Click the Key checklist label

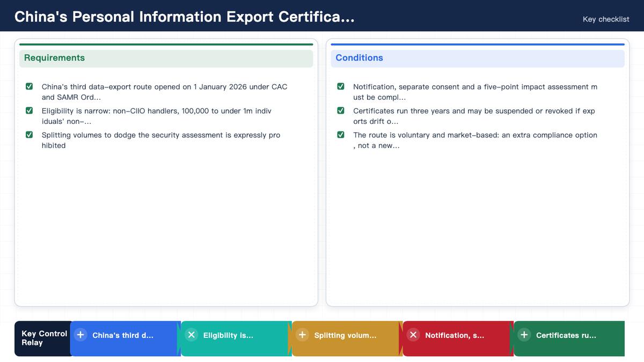tap(606, 19)
